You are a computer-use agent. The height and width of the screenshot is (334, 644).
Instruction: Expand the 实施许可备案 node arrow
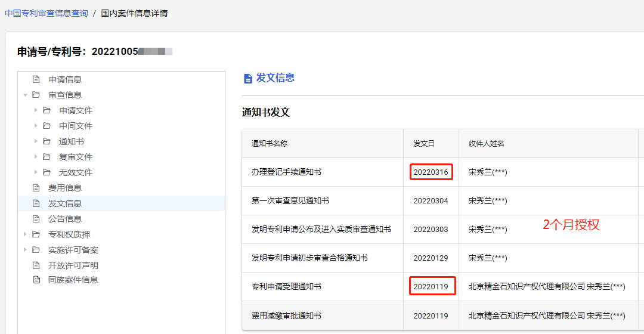25,250
